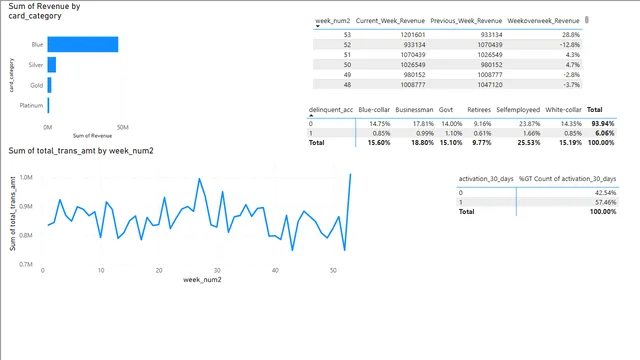The height and width of the screenshot is (360, 640).
Task: Click the Gold category axis label
Action: [x=36, y=85]
